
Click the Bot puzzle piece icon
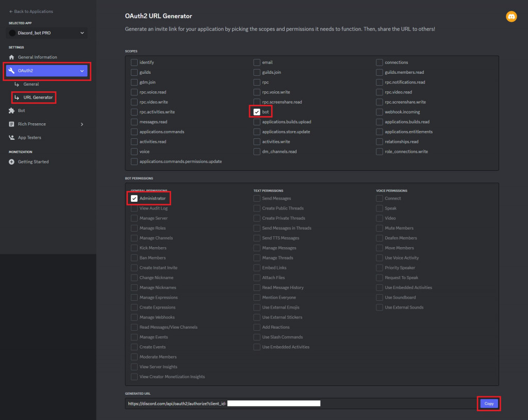tap(11, 110)
